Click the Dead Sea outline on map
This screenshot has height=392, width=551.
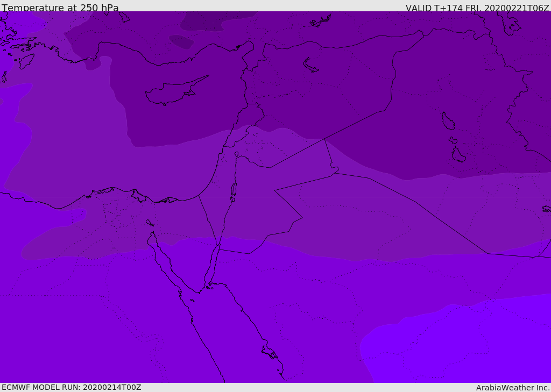[x=234, y=190]
